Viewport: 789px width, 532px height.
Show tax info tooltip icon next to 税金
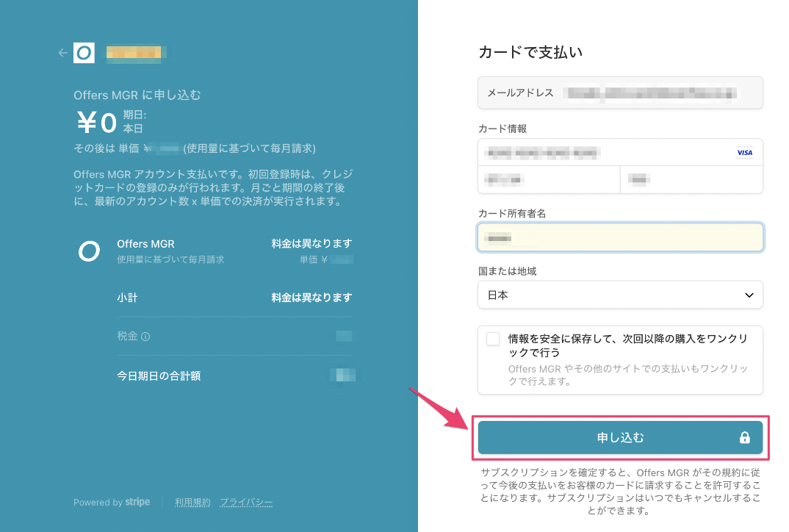coord(145,337)
